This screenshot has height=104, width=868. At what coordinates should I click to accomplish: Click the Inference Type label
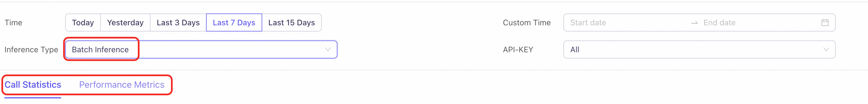[31, 50]
